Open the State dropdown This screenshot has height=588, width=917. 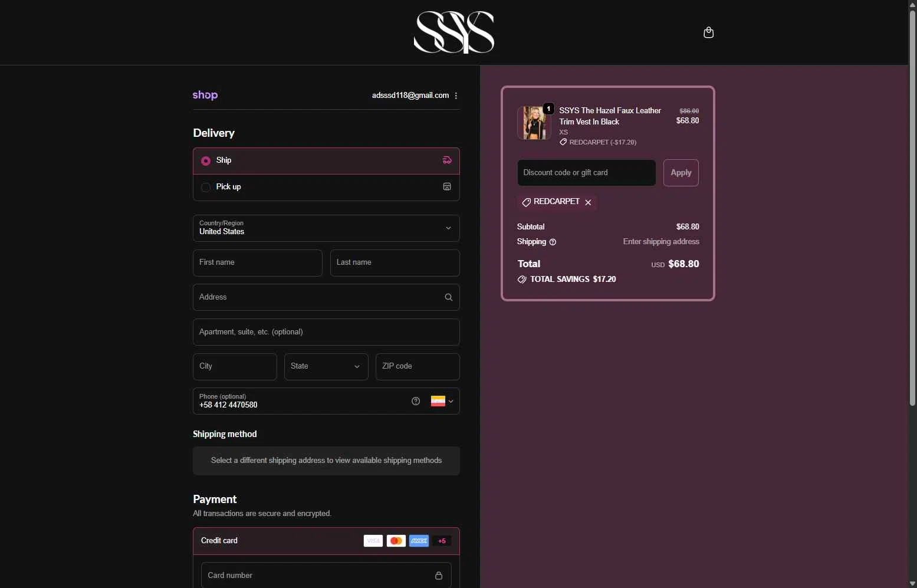(x=326, y=367)
